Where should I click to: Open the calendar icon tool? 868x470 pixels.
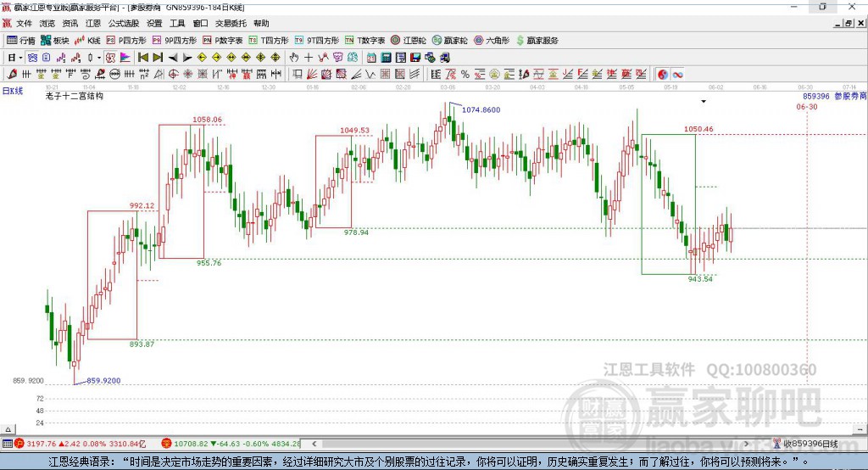pyautogui.click(x=371, y=58)
